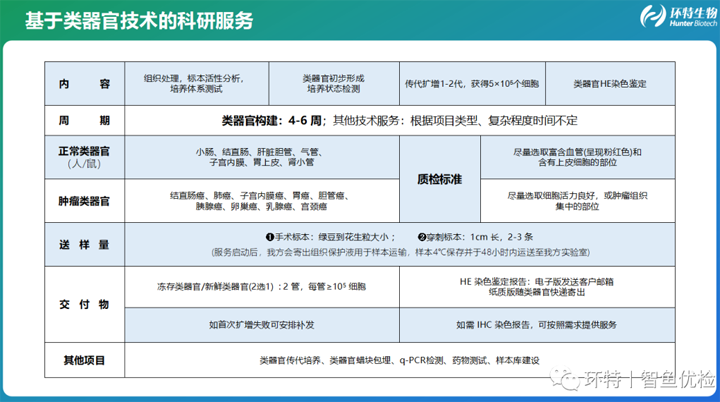
Task: Select the cell 类器官传代培养、类器官蜡块包埋
Action: (399, 360)
